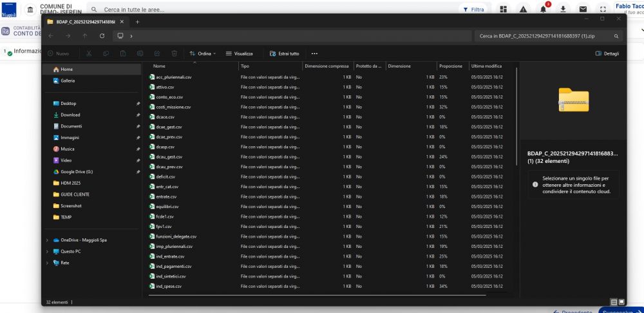The height and width of the screenshot is (313, 644).
Task: Click the Explorer search field Cerca in BDAP_C
Action: [548, 36]
